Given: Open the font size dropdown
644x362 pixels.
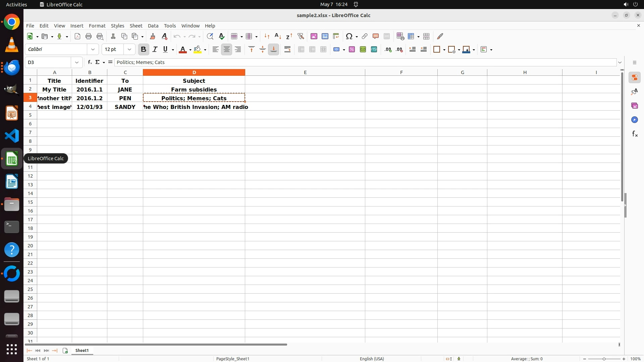Looking at the screenshot, I should point(129,49).
